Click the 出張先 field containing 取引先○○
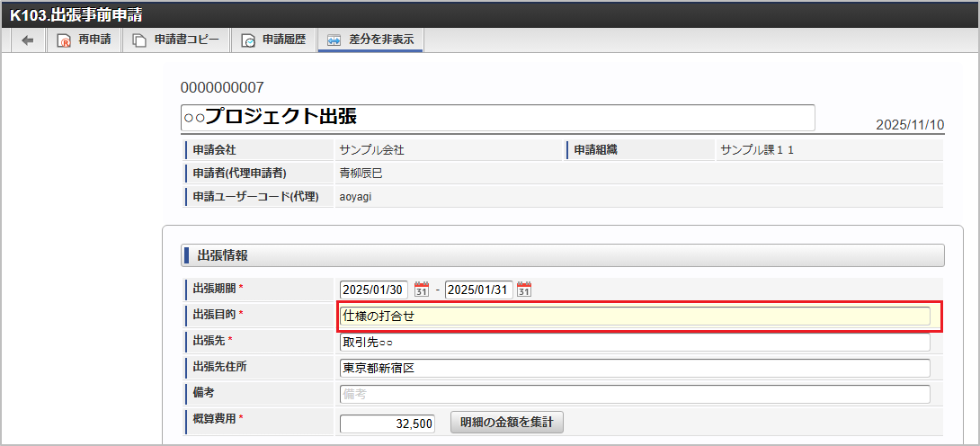The image size is (980, 446). pyautogui.click(x=635, y=343)
